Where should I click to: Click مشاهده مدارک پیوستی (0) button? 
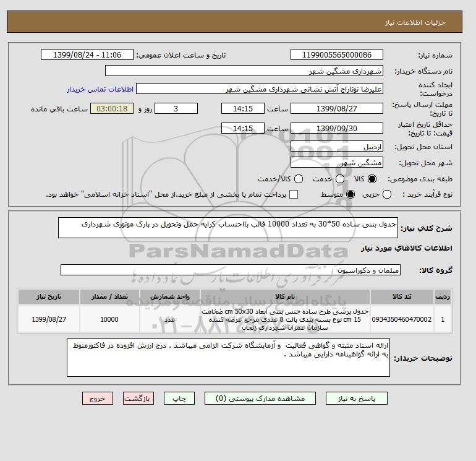(260, 399)
